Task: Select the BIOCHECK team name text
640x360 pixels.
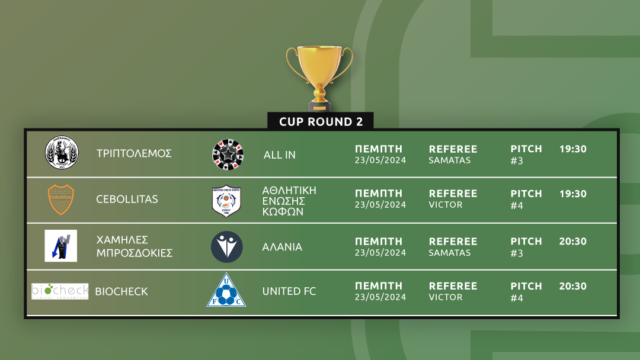Action: click(122, 291)
